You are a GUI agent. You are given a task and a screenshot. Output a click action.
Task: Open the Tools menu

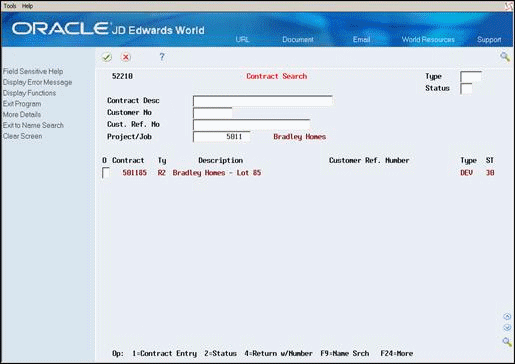click(10, 6)
